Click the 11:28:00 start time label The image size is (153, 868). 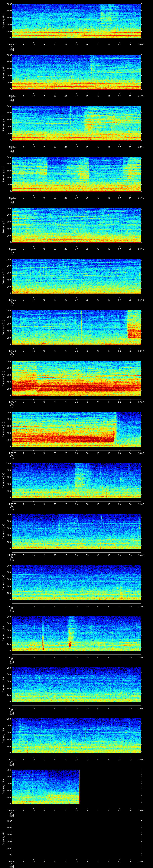pyautogui.click(x=12, y=504)
